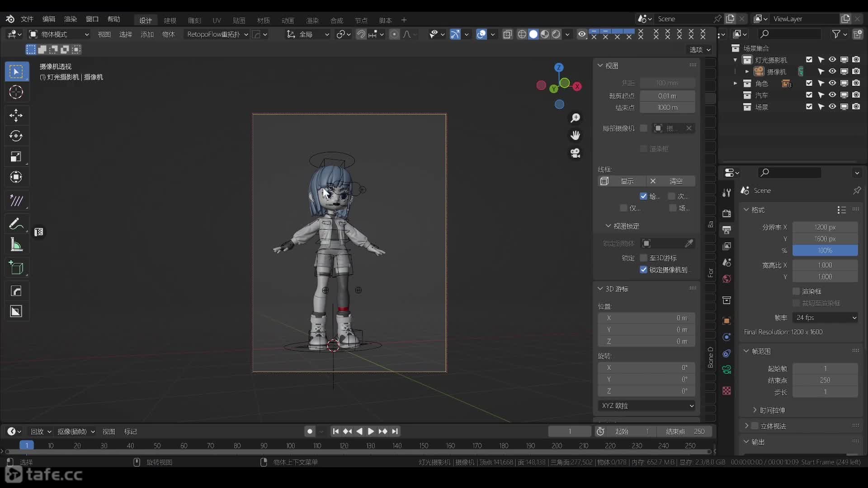Select the Scale tool
The width and height of the screenshot is (868, 488).
(16, 157)
